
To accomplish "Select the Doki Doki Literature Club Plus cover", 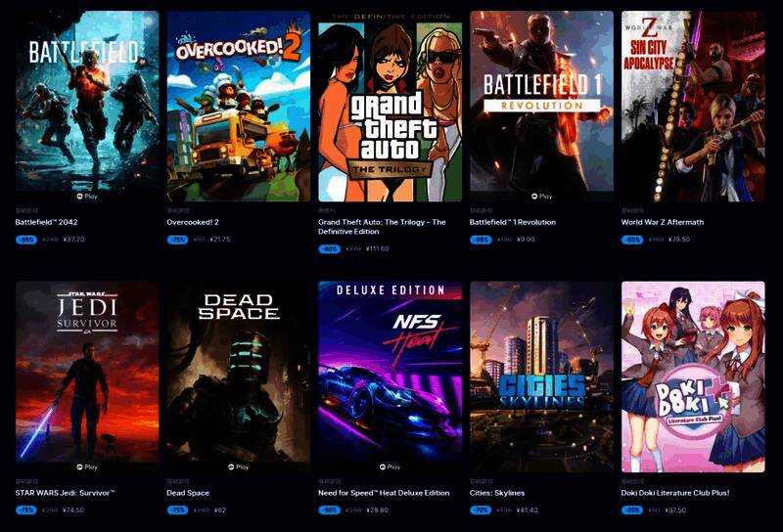I will (x=693, y=377).
